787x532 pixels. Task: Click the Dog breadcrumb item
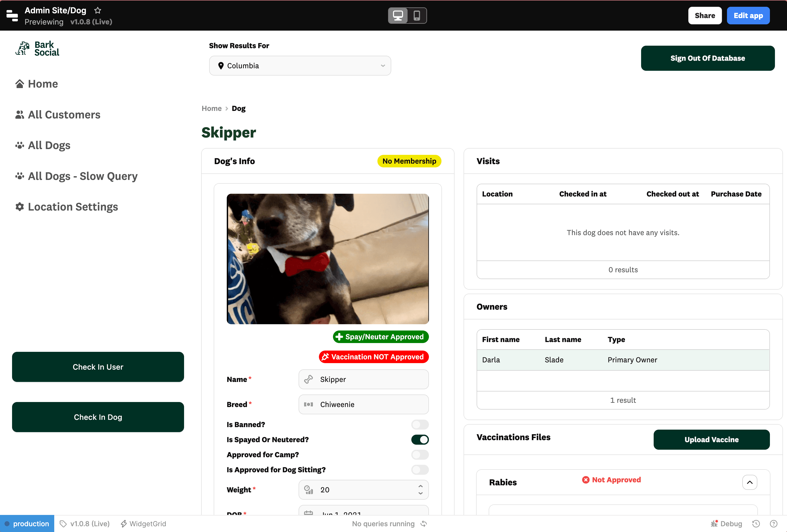tap(239, 108)
